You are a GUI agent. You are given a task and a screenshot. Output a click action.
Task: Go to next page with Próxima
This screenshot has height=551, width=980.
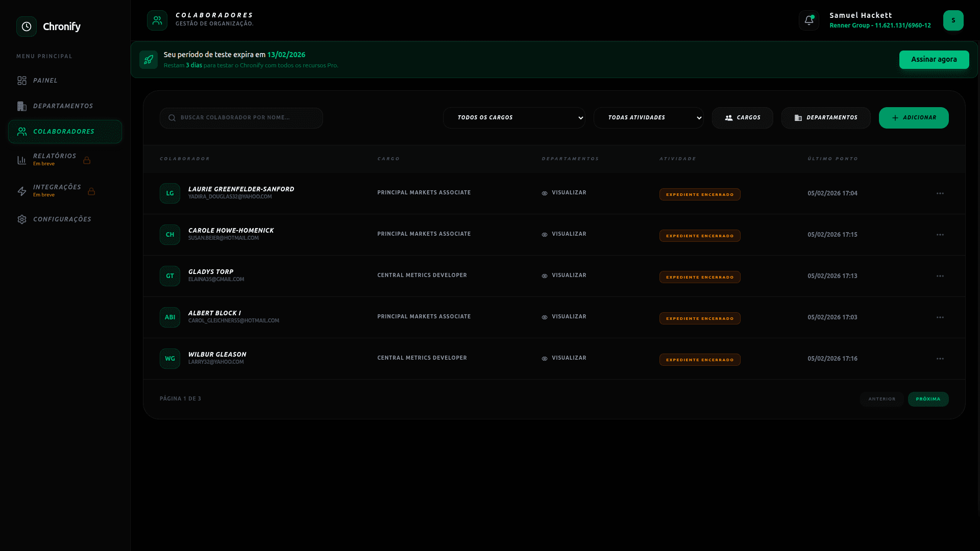[x=927, y=399]
